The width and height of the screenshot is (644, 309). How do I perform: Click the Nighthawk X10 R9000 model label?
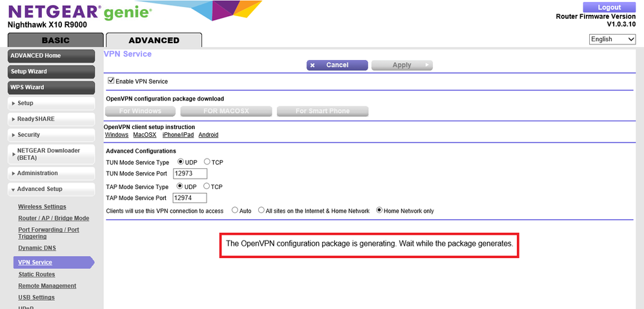pos(47,25)
